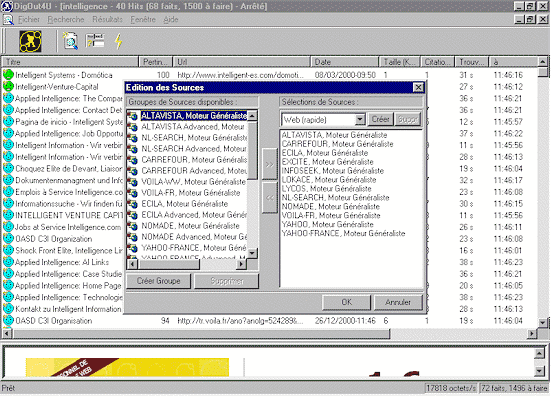This screenshot has width=551, height=397.
Task: Select YAHOO-FRANCE in the selected sources list
Action: click(343, 233)
